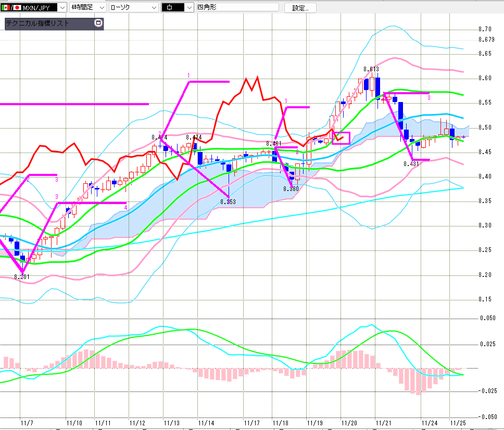Select the magenta rectangle drawn on the chart
The width and height of the screenshot is (504, 430).
(x=341, y=137)
